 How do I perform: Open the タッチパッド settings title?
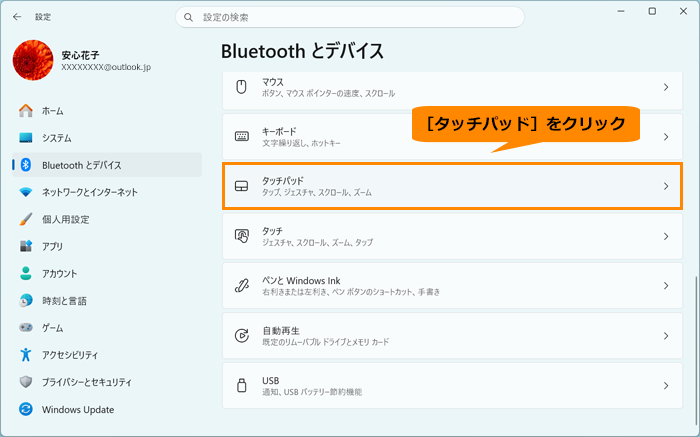283,181
